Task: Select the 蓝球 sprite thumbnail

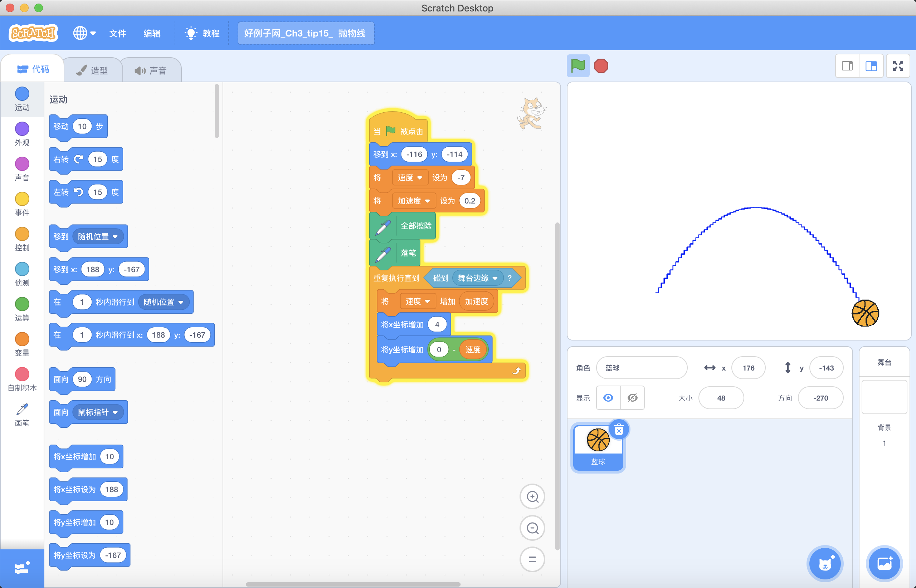Action: point(598,447)
